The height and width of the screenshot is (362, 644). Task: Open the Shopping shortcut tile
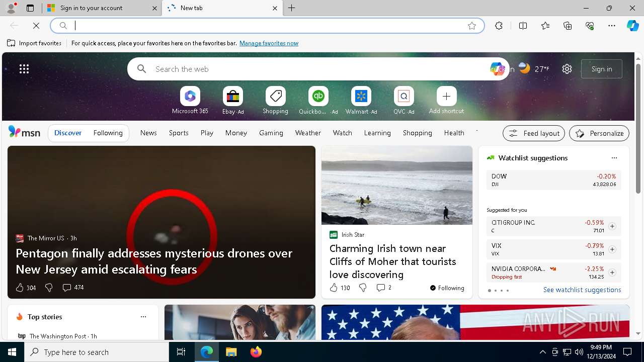[275, 100]
